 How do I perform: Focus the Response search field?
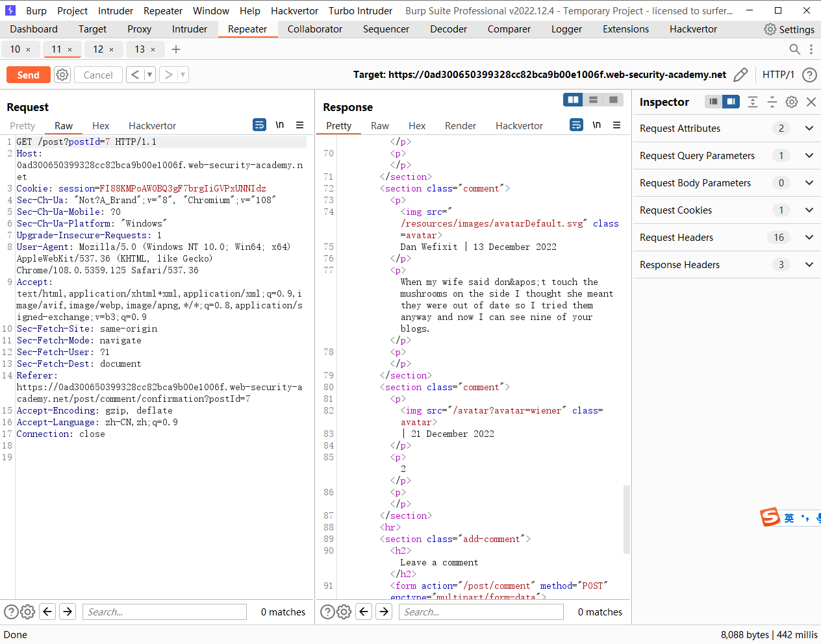coord(481,612)
